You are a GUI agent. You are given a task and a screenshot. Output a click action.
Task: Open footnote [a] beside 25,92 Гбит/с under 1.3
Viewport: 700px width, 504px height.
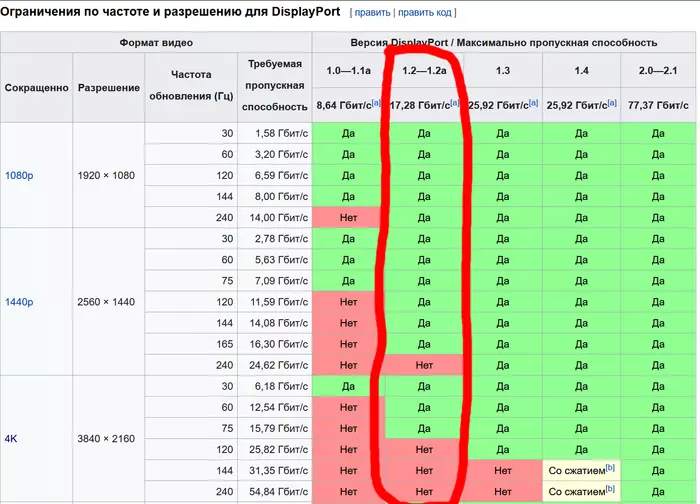(533, 103)
